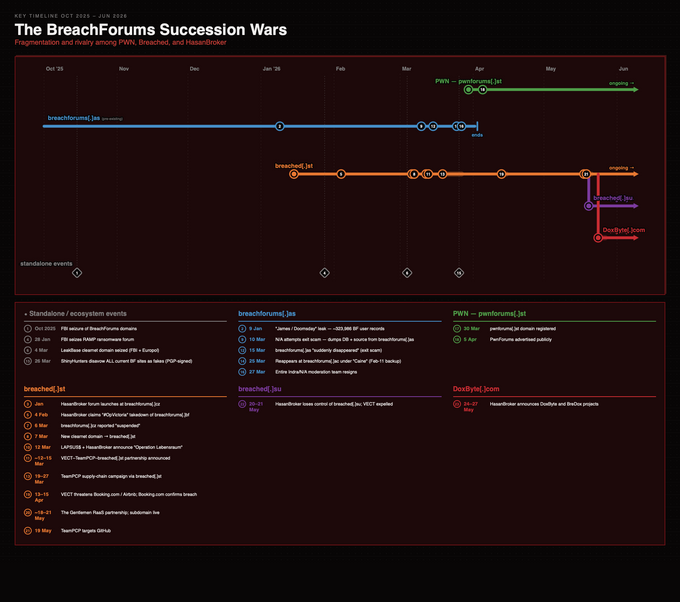Click the 'standalone events' row label

46,264
